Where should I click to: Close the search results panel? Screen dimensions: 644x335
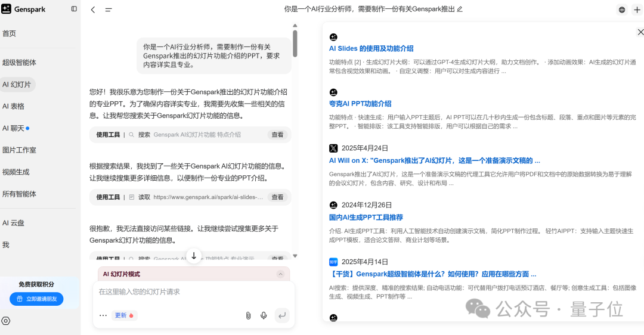click(640, 32)
